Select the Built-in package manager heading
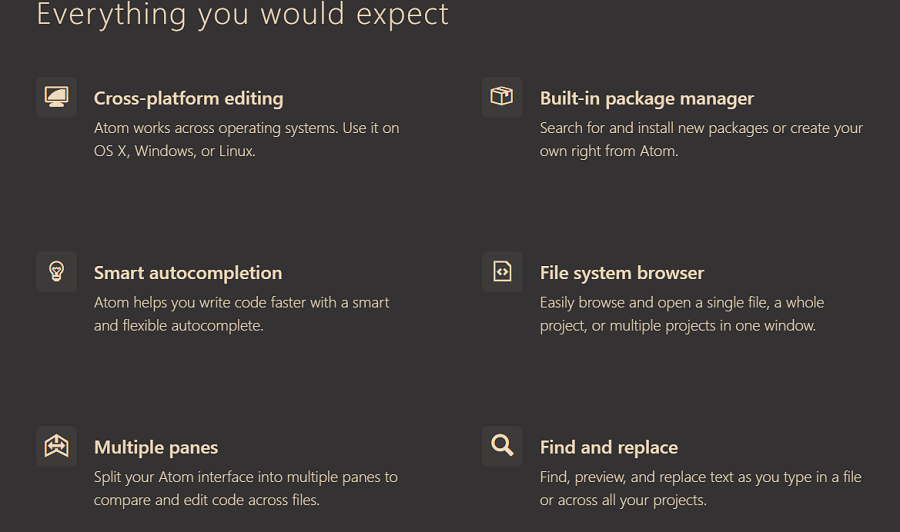 tap(647, 99)
